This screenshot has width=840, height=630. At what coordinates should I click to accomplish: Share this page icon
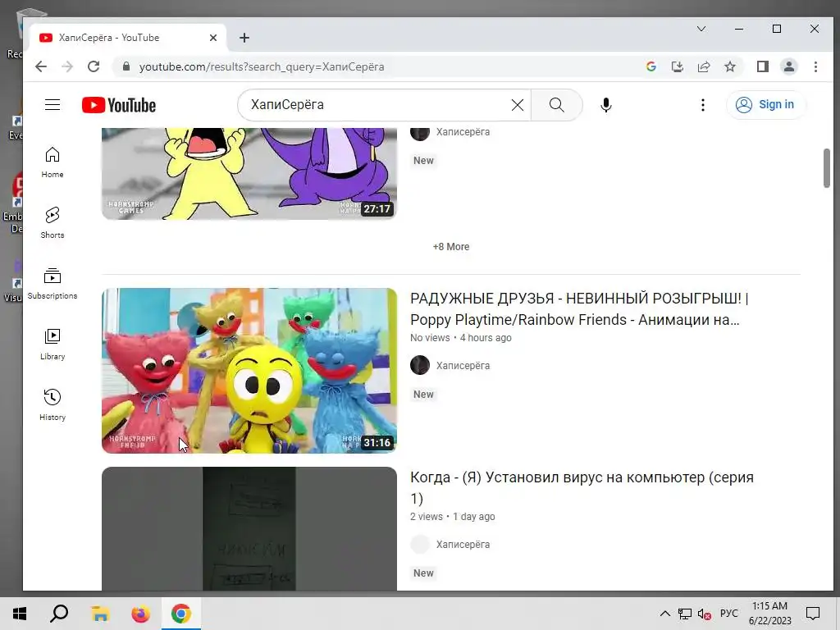(703, 66)
